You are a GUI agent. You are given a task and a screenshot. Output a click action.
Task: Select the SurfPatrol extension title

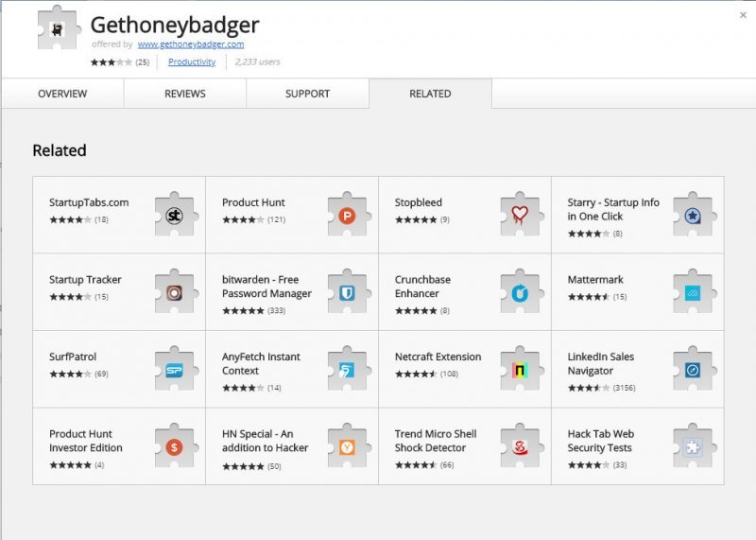pyautogui.click(x=73, y=357)
